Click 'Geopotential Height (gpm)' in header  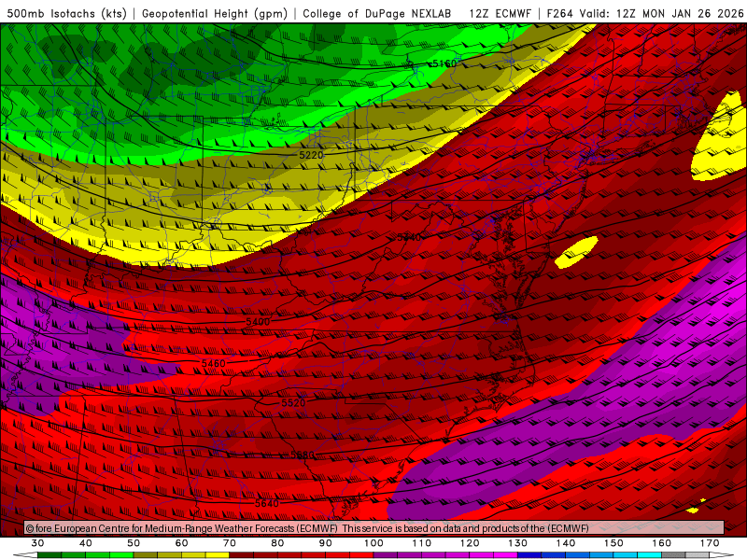click(x=215, y=14)
